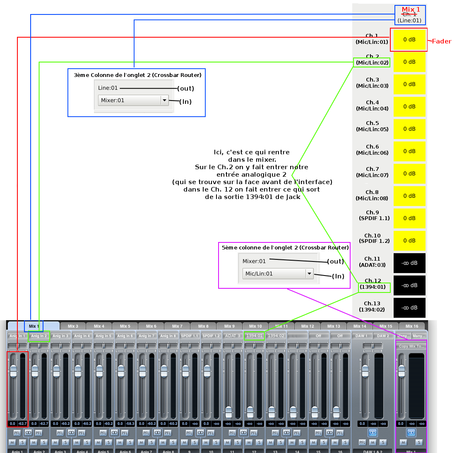Image resolution: width=476 pixels, height=453 pixels.
Task: Click the Ch.1 0 dB yellow fader cell
Action: [x=409, y=39]
